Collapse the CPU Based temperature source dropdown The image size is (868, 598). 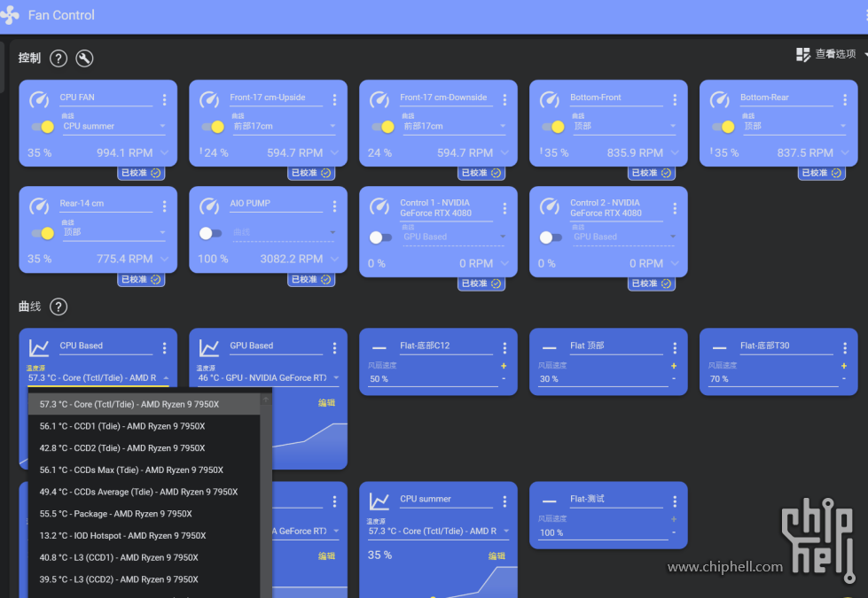click(x=166, y=377)
